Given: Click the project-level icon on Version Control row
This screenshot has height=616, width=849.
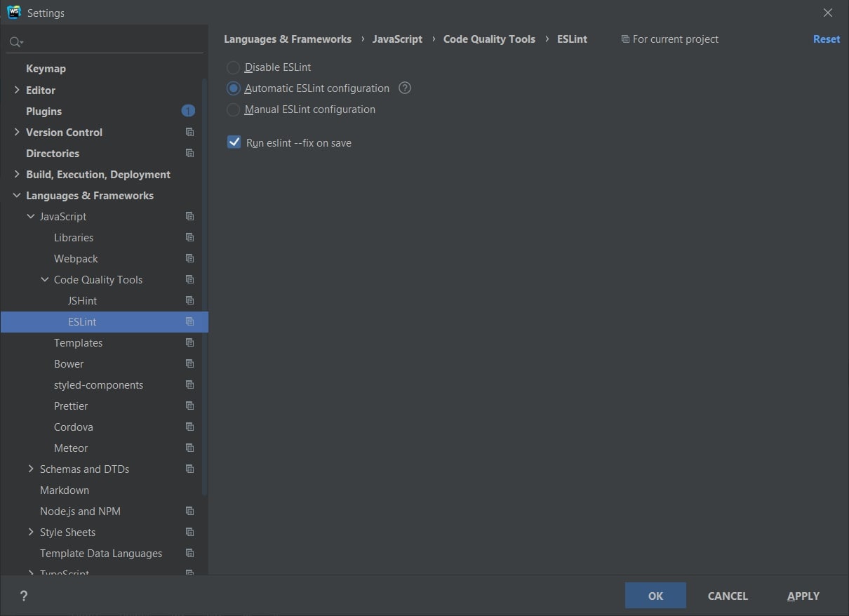Looking at the screenshot, I should 189,132.
